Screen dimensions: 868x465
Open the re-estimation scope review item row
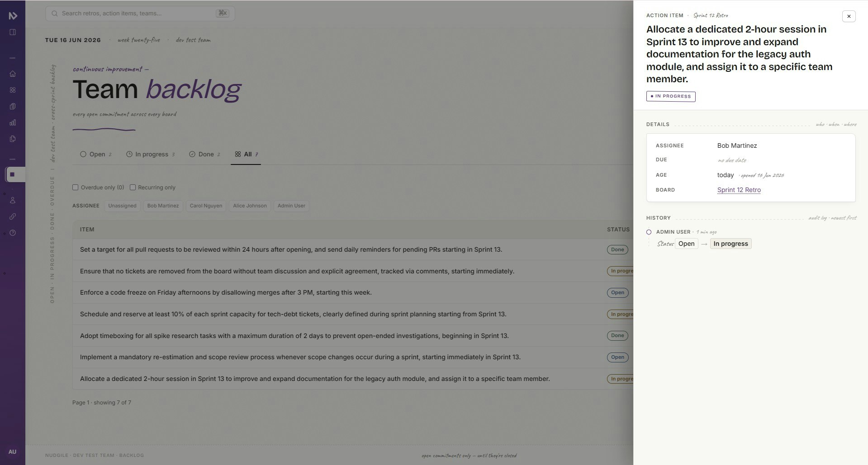pyautogui.click(x=300, y=357)
